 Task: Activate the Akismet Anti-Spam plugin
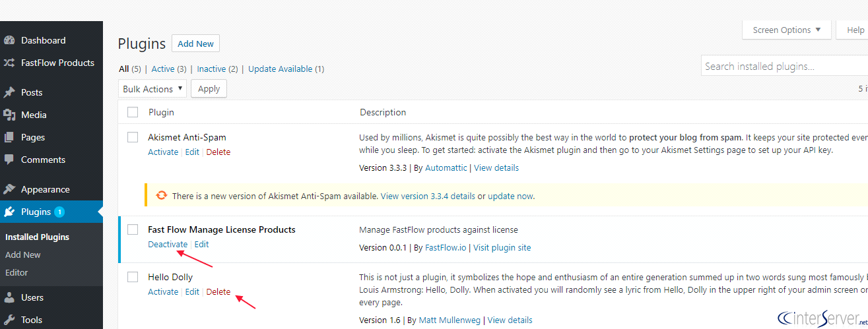point(163,152)
